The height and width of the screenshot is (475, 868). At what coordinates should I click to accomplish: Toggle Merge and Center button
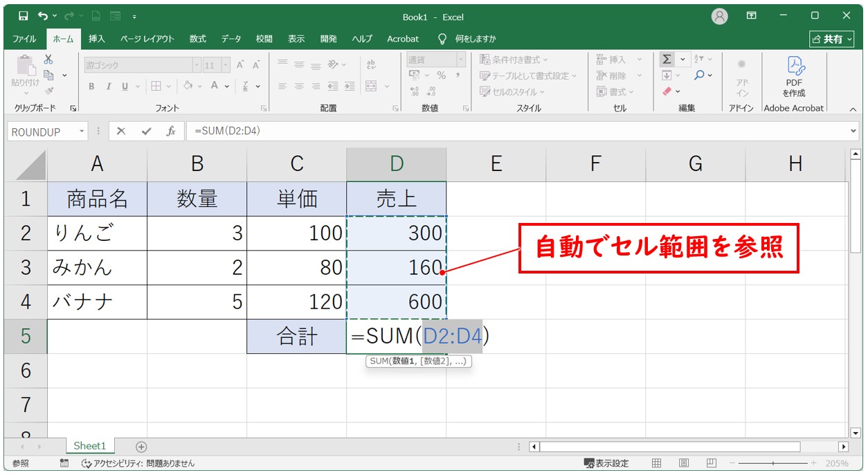(x=371, y=86)
